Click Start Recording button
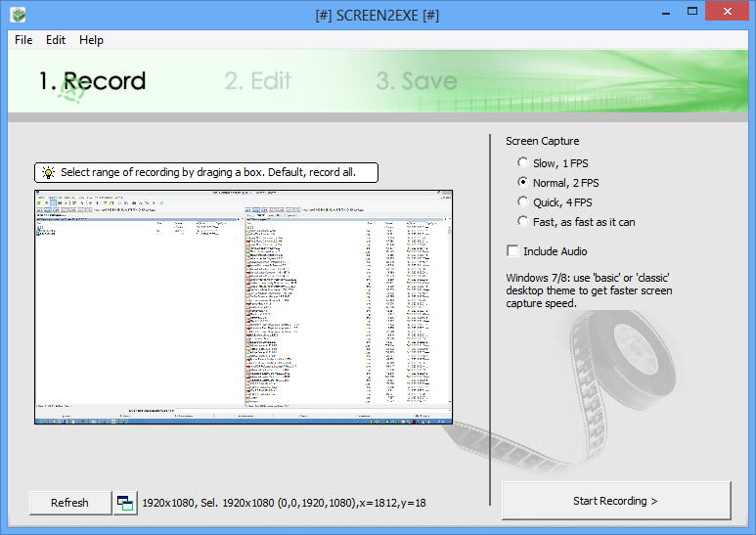This screenshot has width=756, height=535. point(616,501)
